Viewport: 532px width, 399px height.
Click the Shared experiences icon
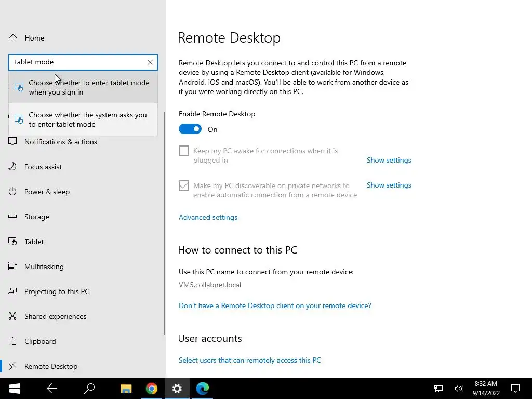click(12, 316)
